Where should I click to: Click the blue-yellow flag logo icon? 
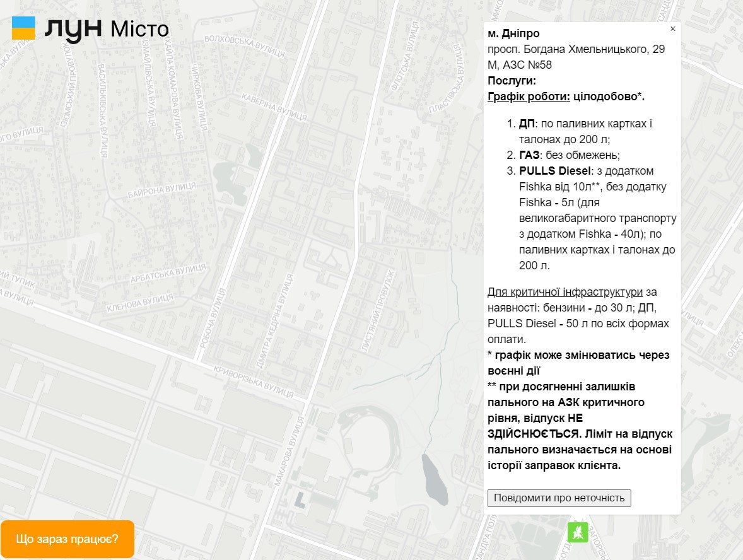point(24,29)
